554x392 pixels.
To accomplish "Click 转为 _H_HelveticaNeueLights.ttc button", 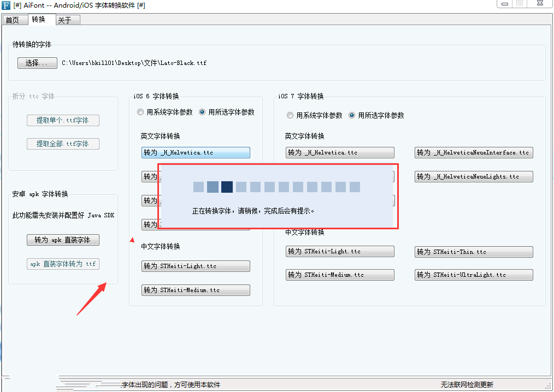I will pyautogui.click(x=474, y=176).
